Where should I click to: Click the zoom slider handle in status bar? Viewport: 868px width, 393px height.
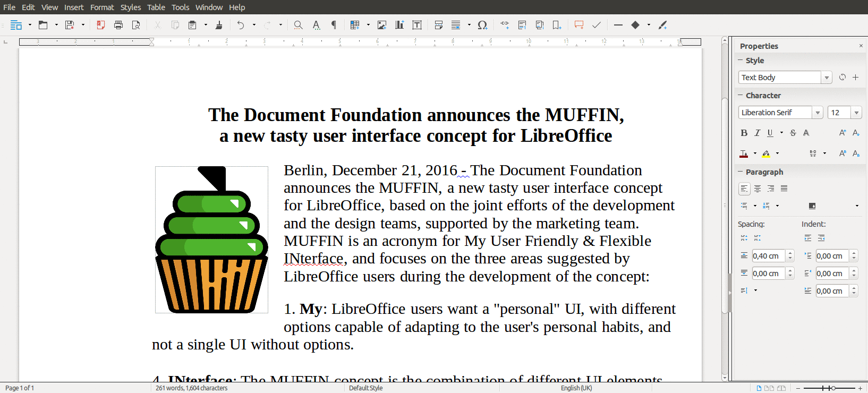833,388
